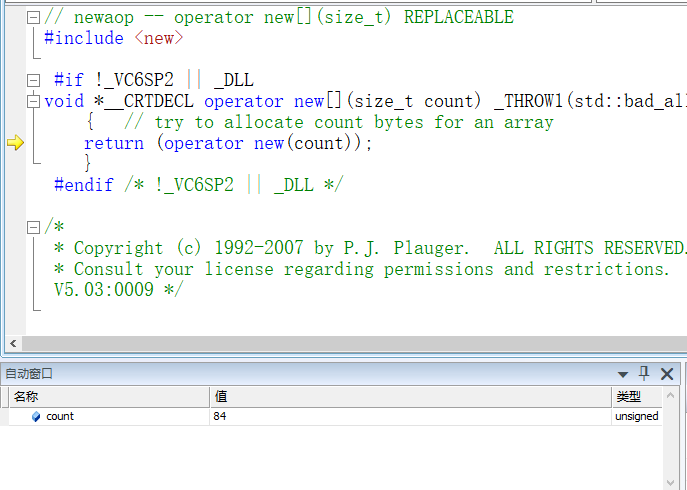Click the 自动窗口 panel title
This screenshot has width=687, height=490.
[x=29, y=374]
